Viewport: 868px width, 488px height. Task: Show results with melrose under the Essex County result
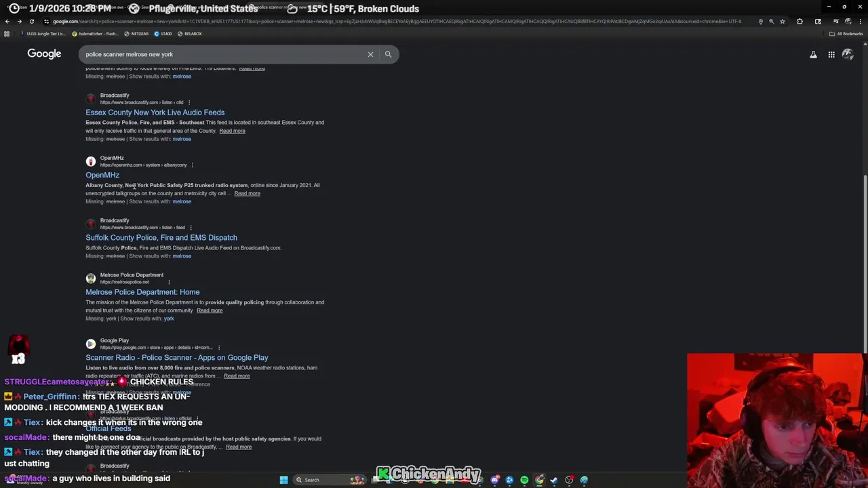click(182, 139)
